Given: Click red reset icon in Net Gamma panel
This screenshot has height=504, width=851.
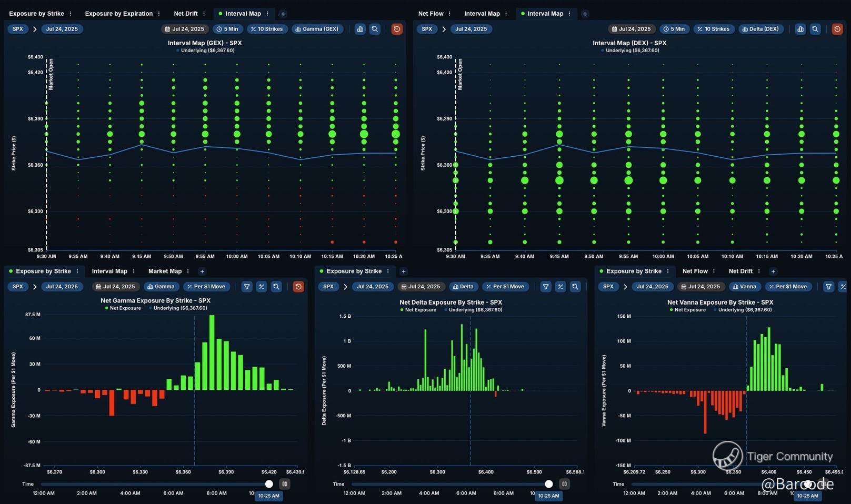Looking at the screenshot, I should point(298,287).
